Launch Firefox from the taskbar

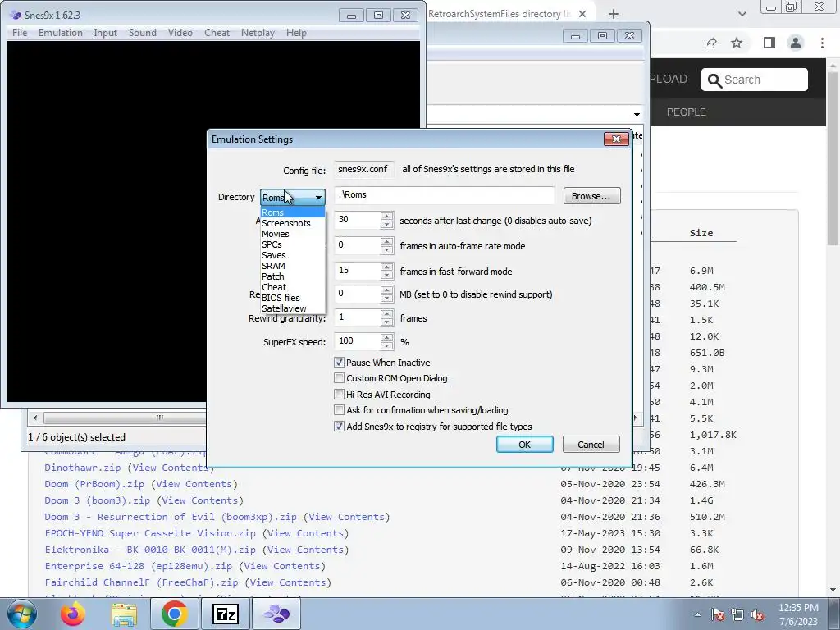point(73,614)
